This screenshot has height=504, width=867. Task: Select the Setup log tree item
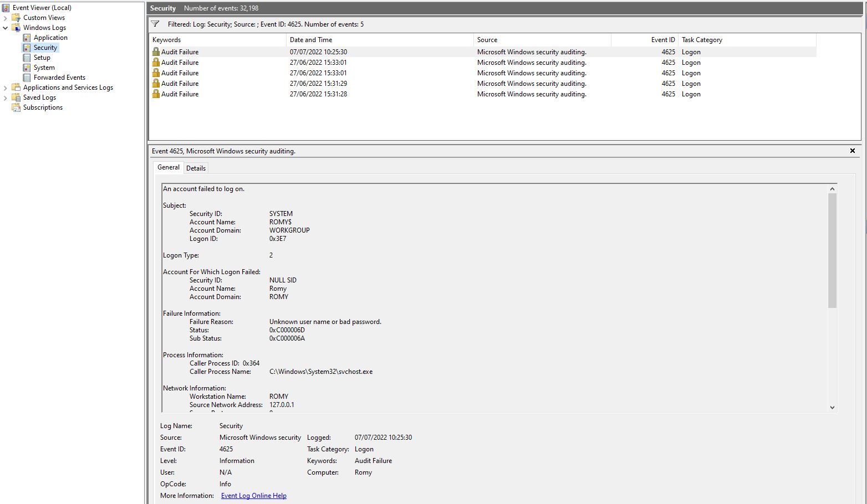[42, 58]
